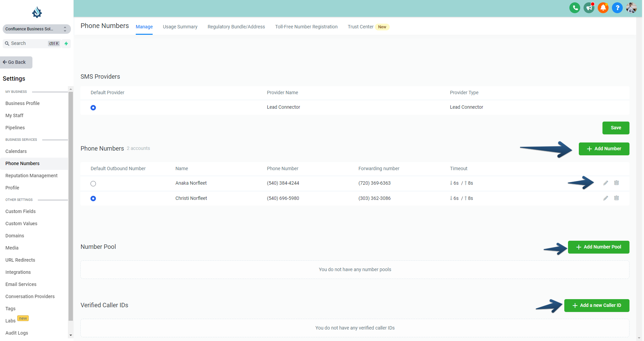Open Labs settings
644x341 pixels.
click(x=10, y=321)
